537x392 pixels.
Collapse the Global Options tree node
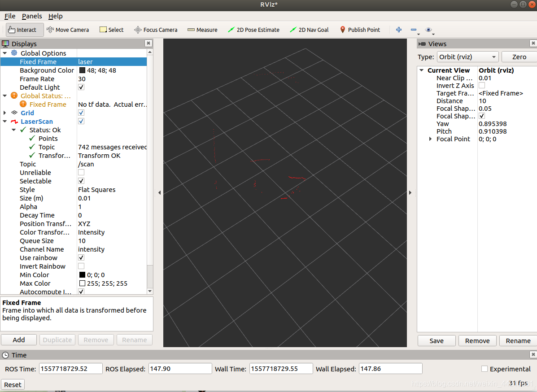(5, 53)
